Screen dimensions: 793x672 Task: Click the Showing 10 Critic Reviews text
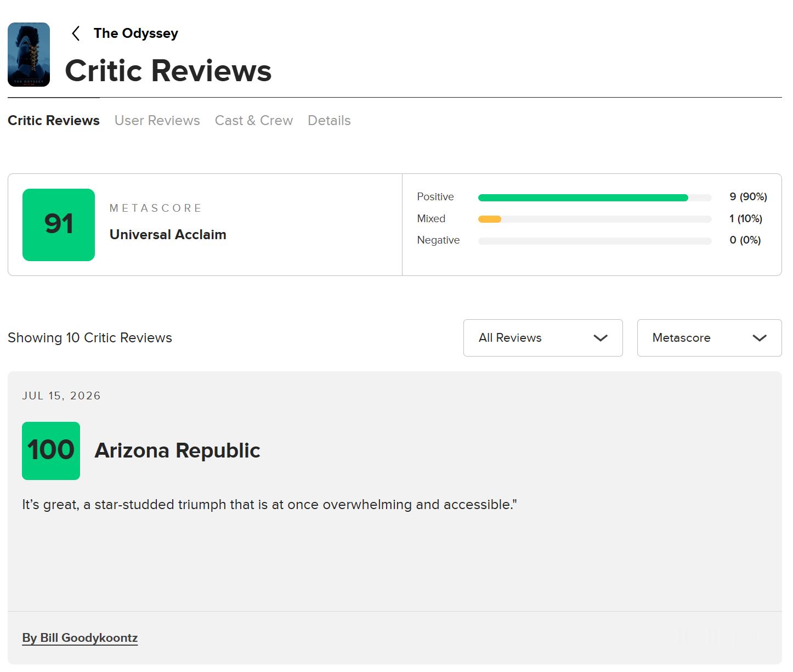[90, 338]
